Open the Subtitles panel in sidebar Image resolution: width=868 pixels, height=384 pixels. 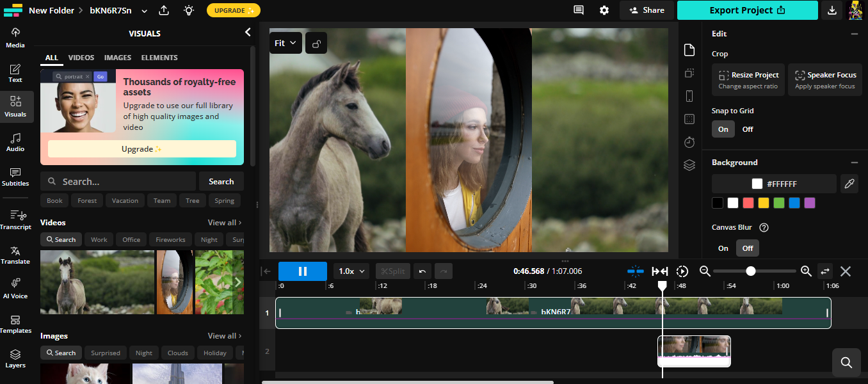pyautogui.click(x=15, y=177)
